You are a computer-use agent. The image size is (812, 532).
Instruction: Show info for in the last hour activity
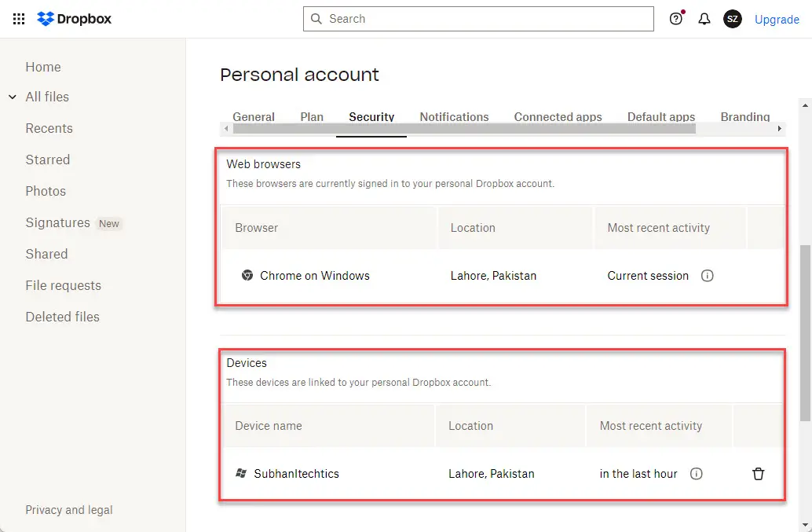(696, 474)
